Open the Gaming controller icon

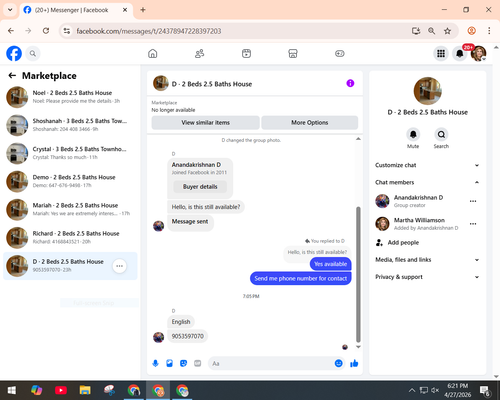point(340,53)
